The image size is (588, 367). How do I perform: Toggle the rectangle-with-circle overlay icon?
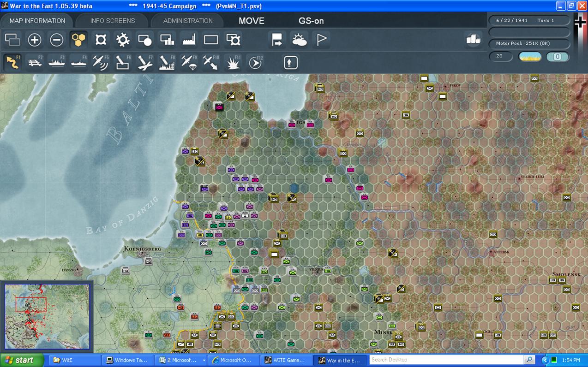145,40
